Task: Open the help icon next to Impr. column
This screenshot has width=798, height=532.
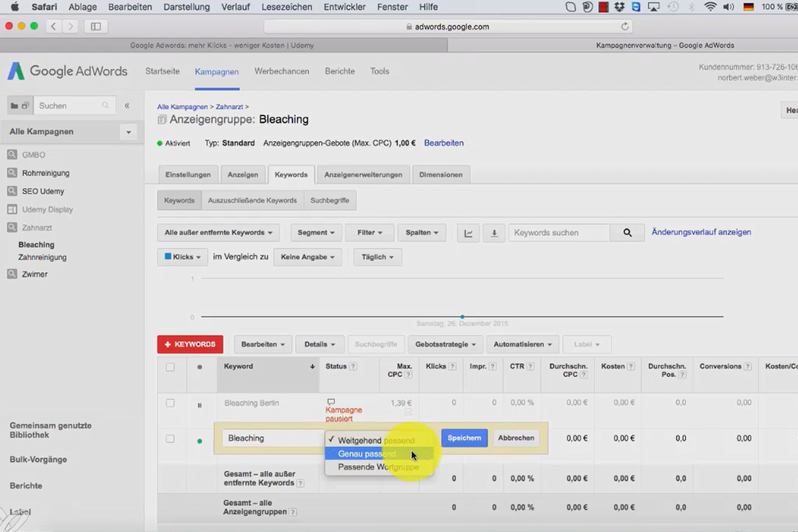Action: (x=493, y=366)
